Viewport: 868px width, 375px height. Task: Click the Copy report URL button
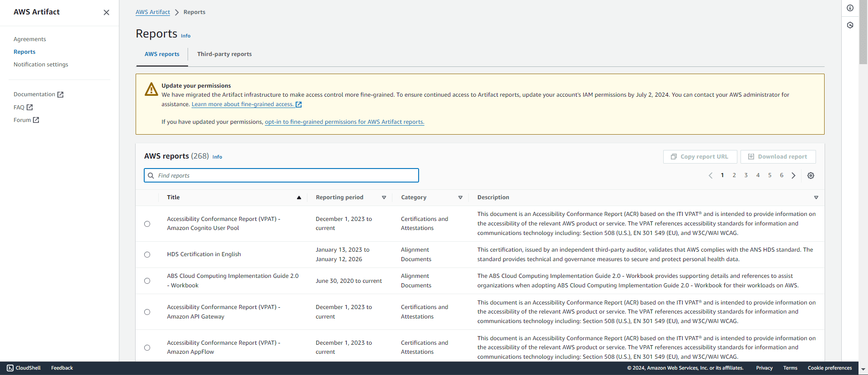(700, 156)
